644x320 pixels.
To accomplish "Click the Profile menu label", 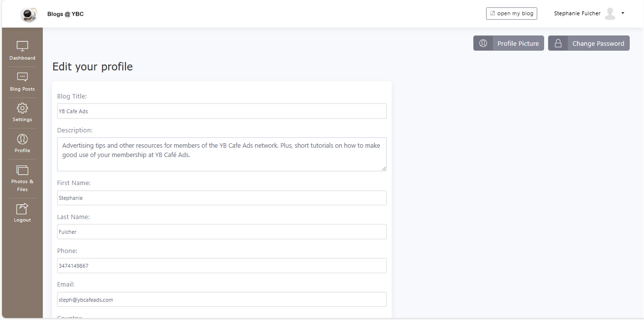I will tap(22, 151).
